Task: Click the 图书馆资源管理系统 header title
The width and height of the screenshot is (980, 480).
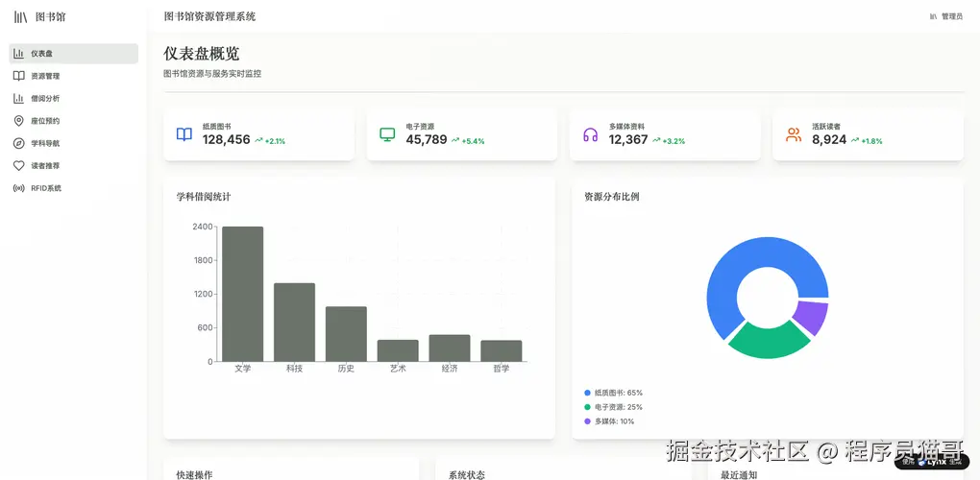Action: [209, 17]
